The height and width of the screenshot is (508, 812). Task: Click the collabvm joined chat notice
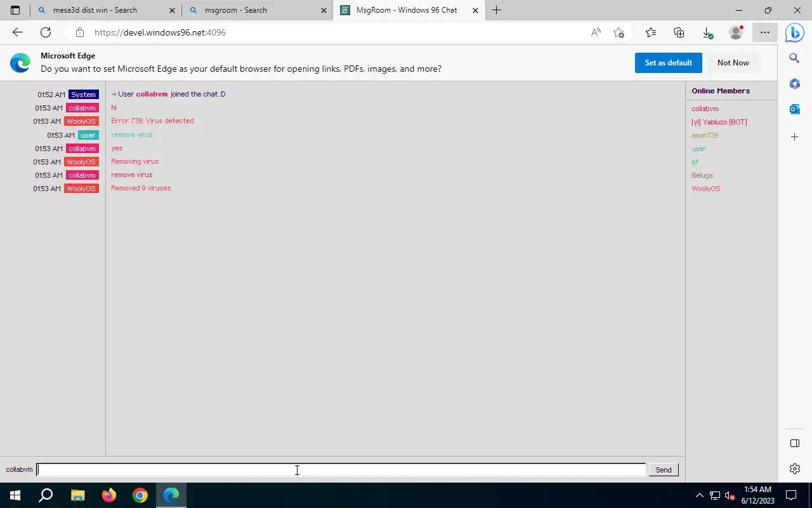[168, 94]
